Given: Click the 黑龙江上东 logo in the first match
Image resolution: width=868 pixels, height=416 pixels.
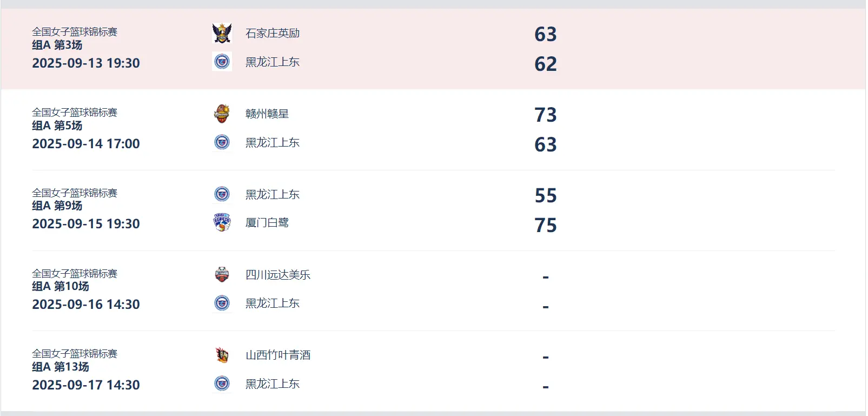Looking at the screenshot, I should (222, 62).
